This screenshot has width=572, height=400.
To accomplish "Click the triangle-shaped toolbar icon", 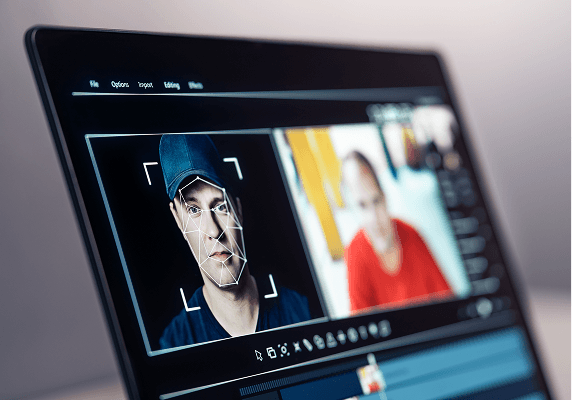I will 331,340.
